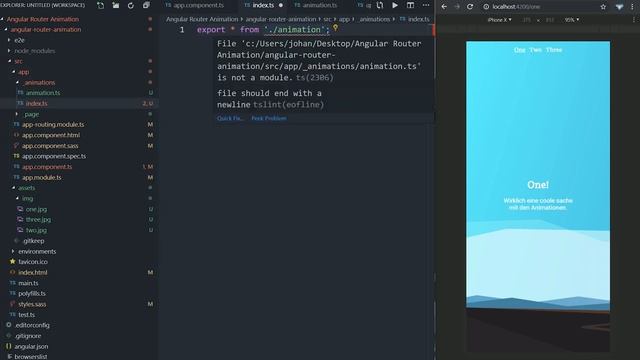Refresh the Explorer file tree
Image resolution: width=640 pixels, height=360 pixels.
click(131, 5)
